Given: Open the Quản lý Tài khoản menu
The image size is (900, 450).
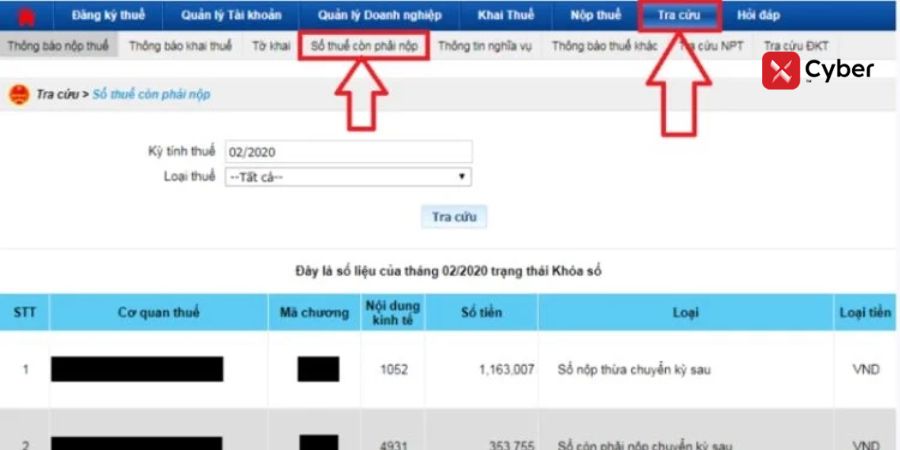Looking at the screenshot, I should coord(231,16).
